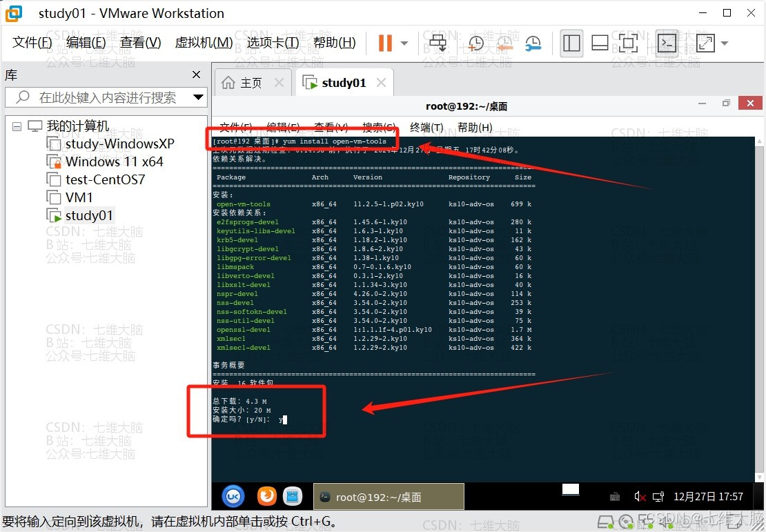Viewport: 766px width, 532px height.
Task: Click the open-vm-tools package name
Action: 244,204
